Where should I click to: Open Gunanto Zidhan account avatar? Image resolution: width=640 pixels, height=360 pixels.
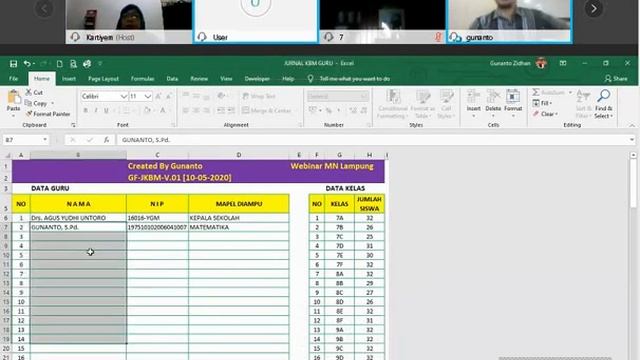pyautogui.click(x=542, y=63)
